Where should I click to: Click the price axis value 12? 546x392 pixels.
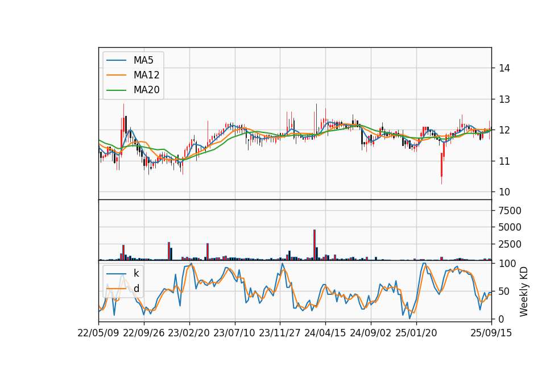click(x=504, y=130)
